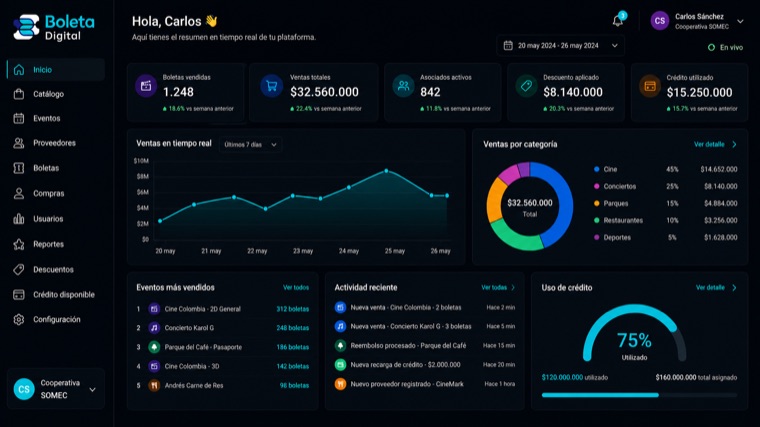760x427 pixels.
Task: Click the $120.000.000 utilizado text
Action: (575, 377)
